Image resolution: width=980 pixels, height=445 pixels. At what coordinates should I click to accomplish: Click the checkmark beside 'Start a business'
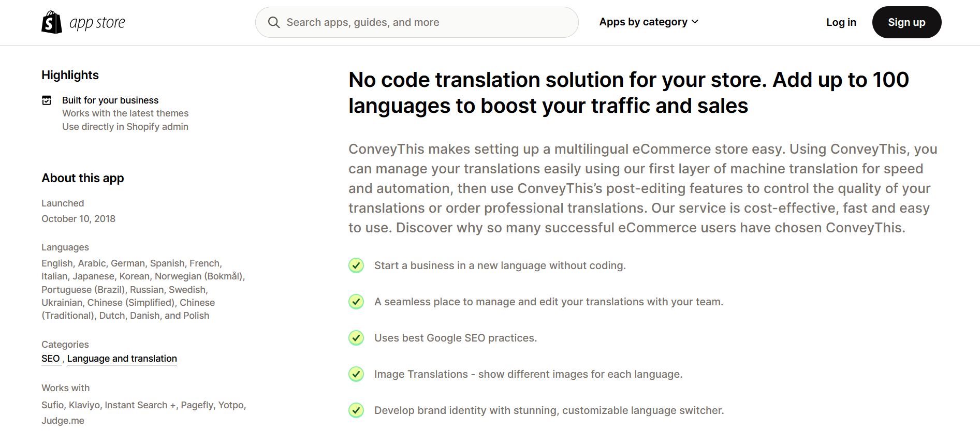point(356,265)
